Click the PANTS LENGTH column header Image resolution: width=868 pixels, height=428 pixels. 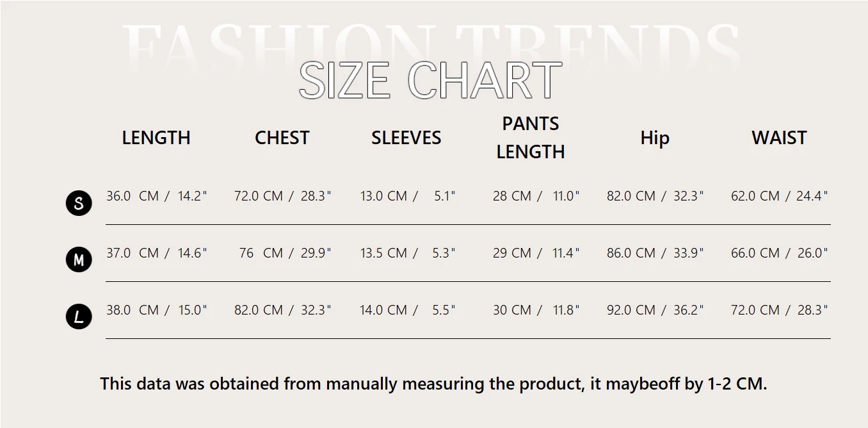point(531,138)
